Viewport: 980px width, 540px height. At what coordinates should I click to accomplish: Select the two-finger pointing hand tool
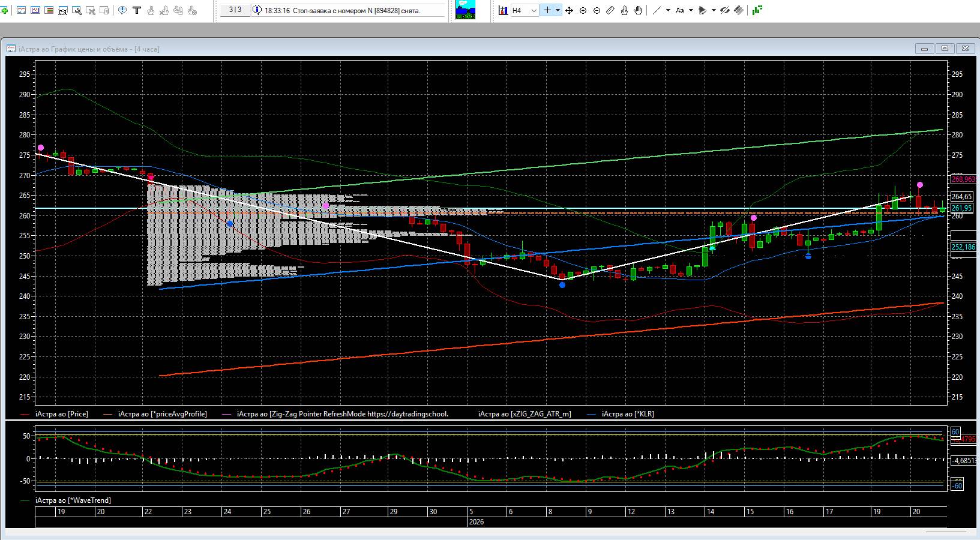[624, 10]
